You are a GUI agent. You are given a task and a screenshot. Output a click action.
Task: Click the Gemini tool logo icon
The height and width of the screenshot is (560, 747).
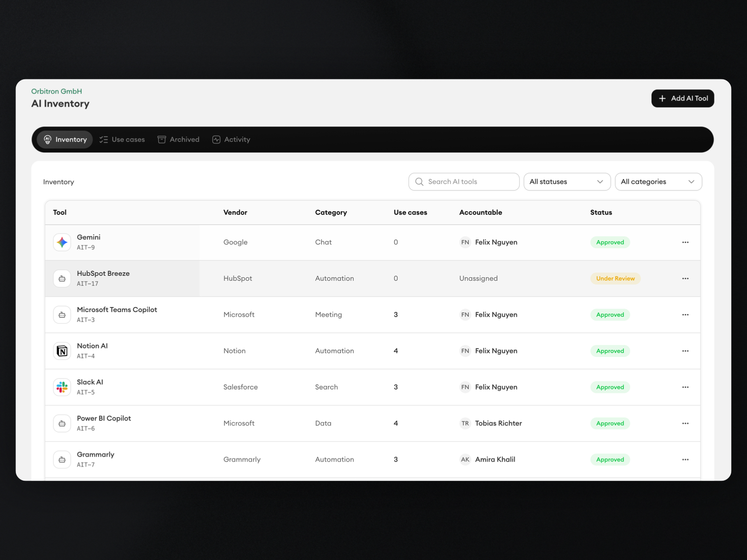pos(62,242)
